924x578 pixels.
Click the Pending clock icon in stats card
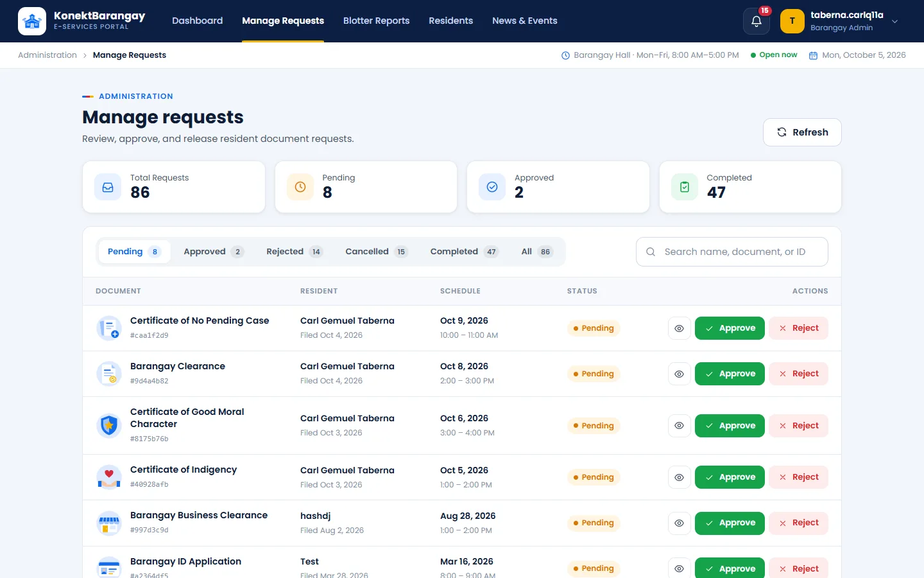pos(300,187)
